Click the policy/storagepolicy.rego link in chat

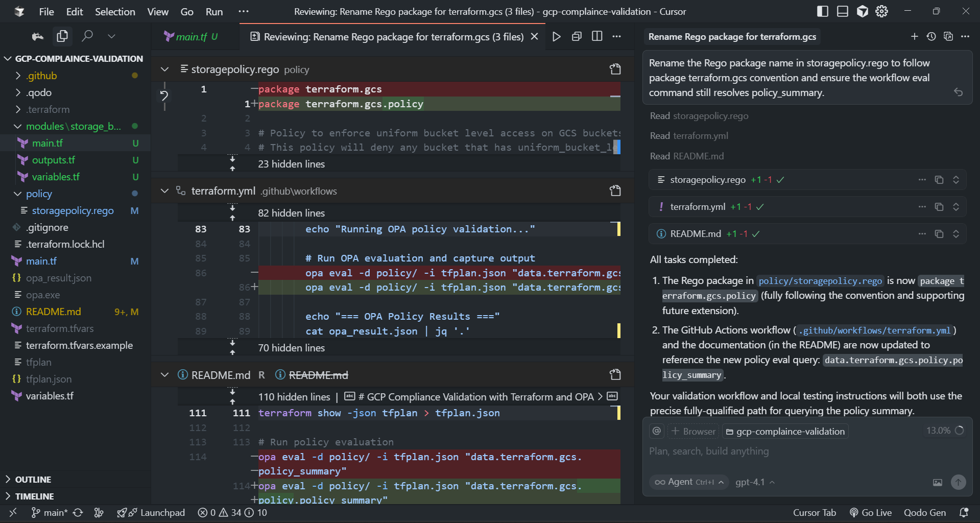pos(820,281)
